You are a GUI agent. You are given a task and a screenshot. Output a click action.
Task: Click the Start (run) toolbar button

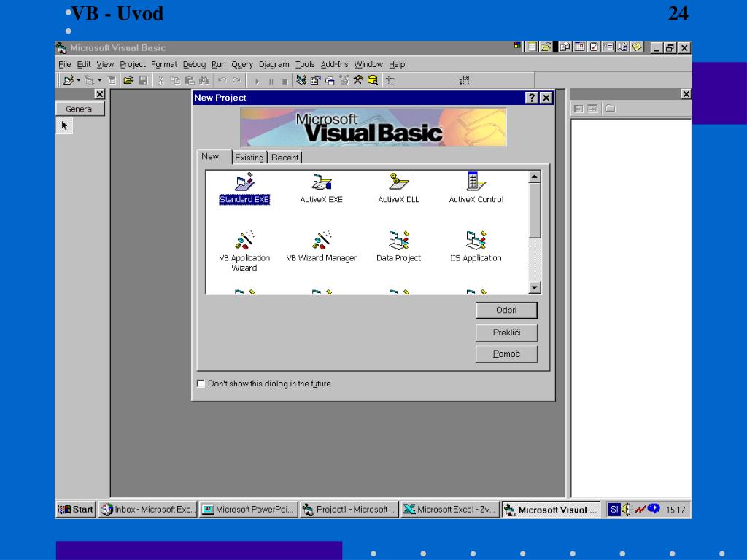pyautogui.click(x=258, y=81)
